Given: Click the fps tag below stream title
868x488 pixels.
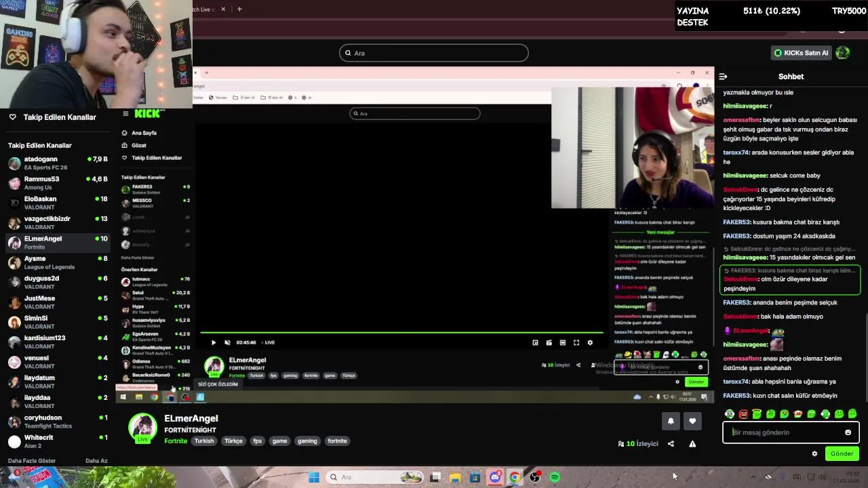Looking at the screenshot, I should [257, 441].
